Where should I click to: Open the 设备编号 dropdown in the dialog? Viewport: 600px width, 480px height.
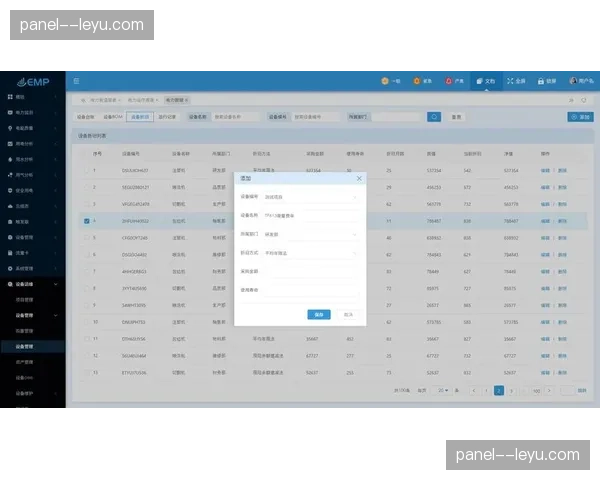[310, 197]
